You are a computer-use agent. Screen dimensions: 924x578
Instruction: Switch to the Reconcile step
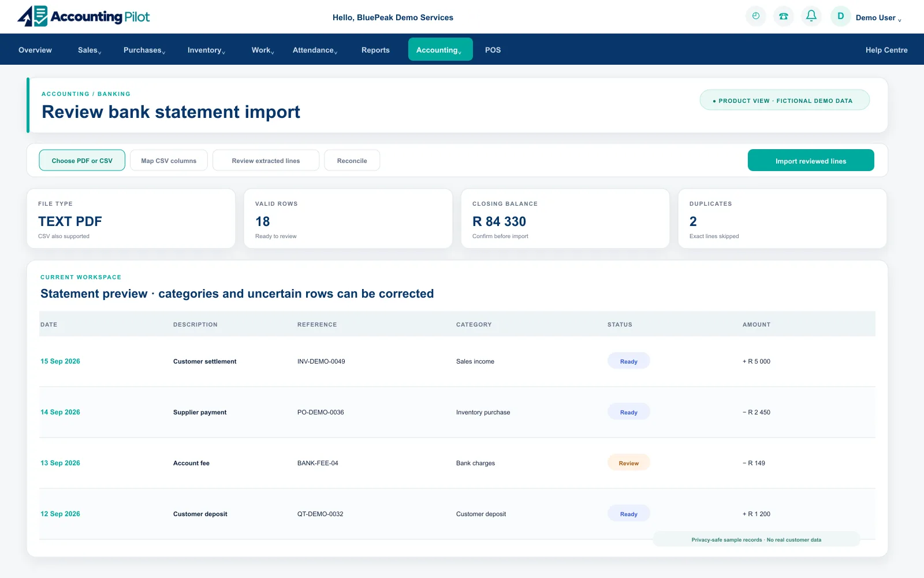coord(352,161)
